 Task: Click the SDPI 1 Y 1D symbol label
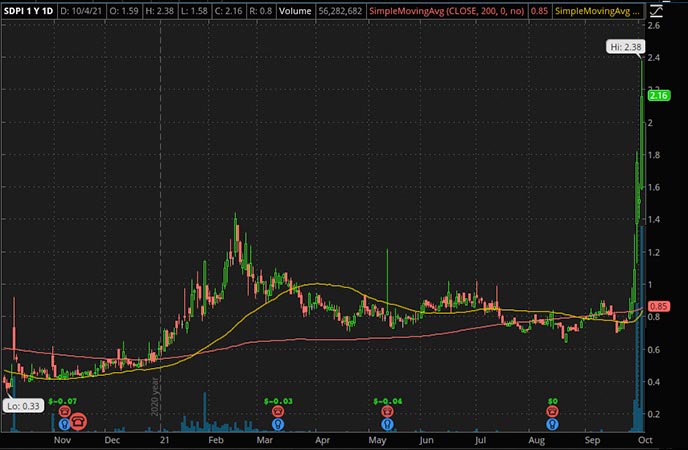coord(28,11)
